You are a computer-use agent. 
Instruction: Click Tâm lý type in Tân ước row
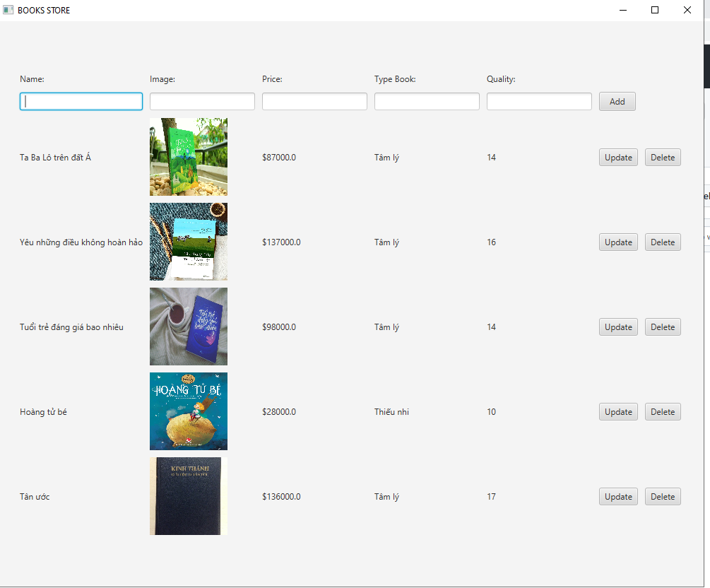point(386,497)
